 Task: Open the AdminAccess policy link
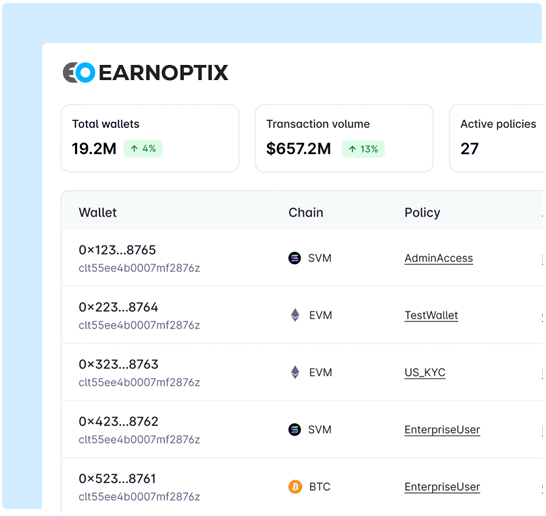tap(439, 258)
